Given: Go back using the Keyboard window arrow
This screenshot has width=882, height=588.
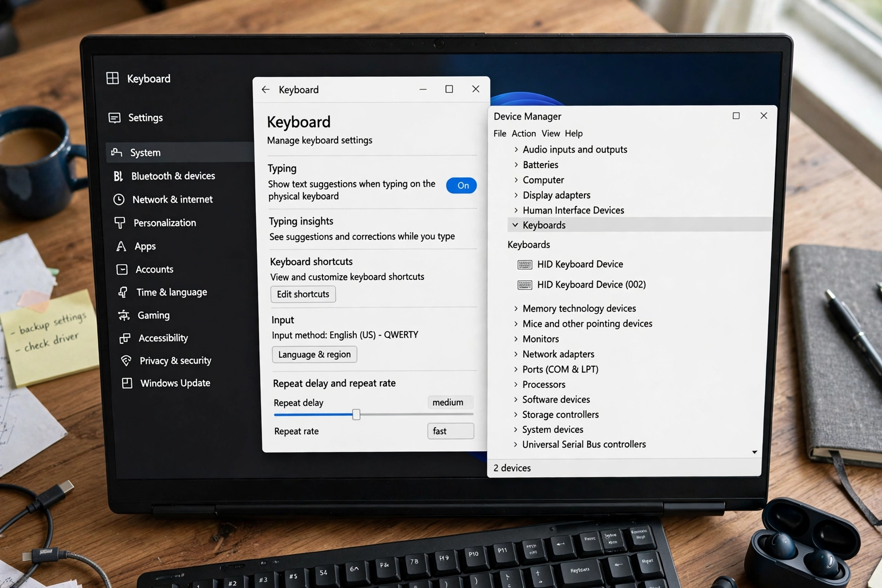Looking at the screenshot, I should point(266,90).
